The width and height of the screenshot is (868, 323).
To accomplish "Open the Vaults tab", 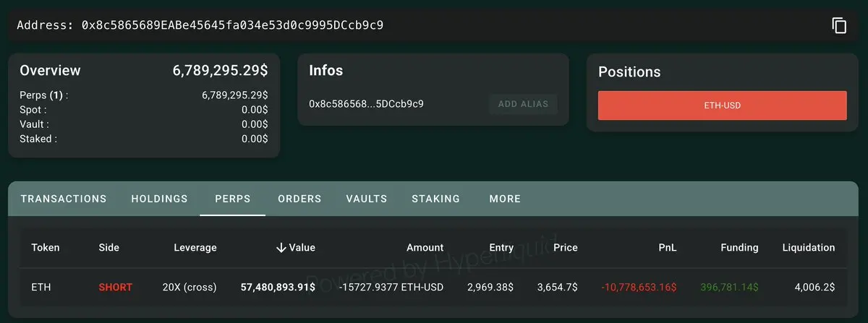I will coord(367,199).
